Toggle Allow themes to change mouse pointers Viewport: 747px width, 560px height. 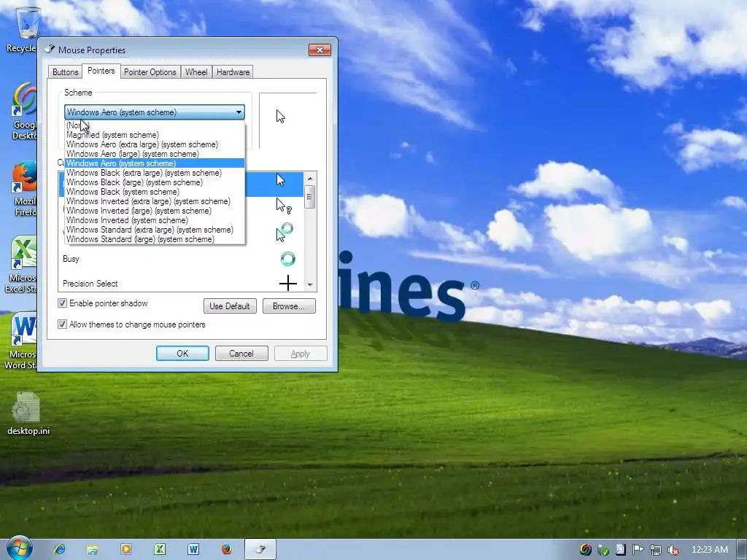point(63,324)
